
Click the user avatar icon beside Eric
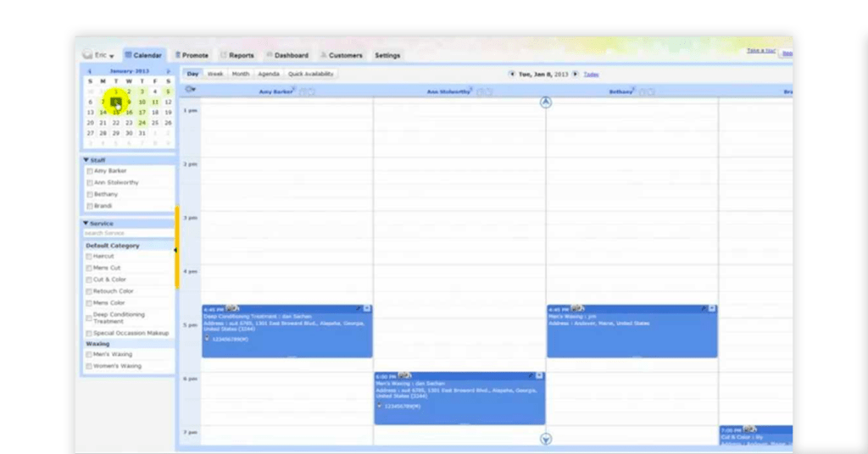[87, 55]
